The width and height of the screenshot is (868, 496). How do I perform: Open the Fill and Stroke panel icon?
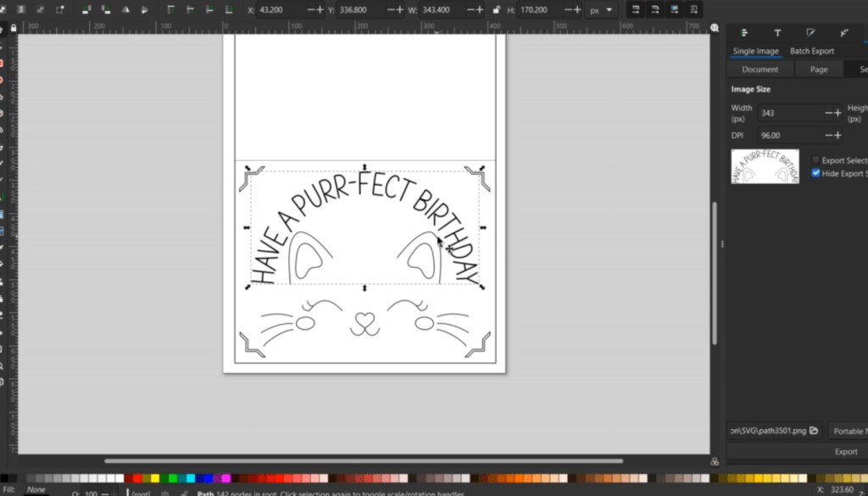[810, 32]
